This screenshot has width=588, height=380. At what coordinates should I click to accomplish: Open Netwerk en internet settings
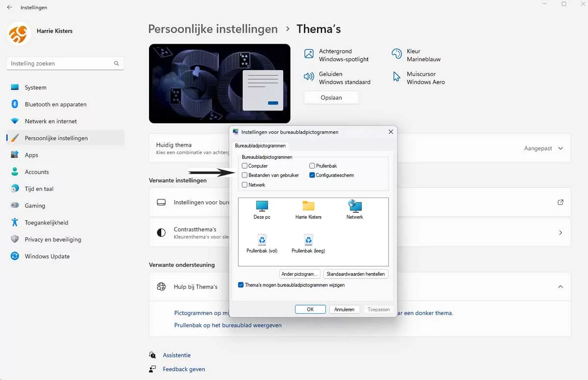pyautogui.click(x=66, y=121)
